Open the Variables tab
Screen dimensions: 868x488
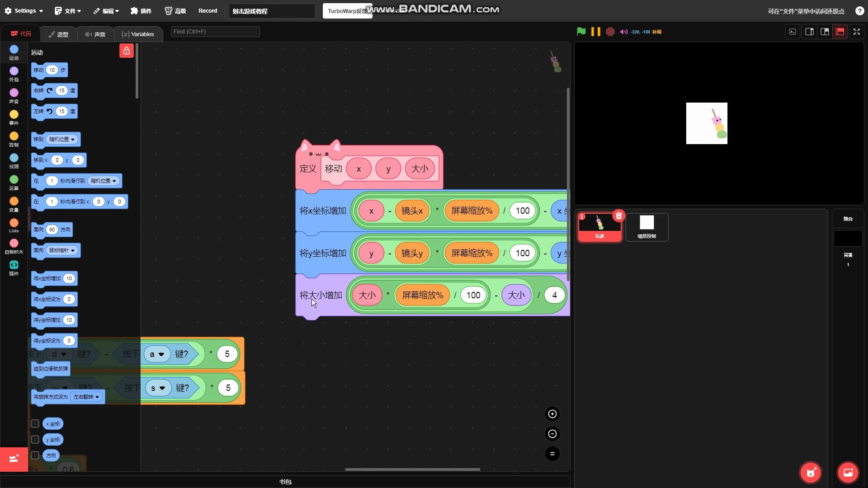coord(138,34)
